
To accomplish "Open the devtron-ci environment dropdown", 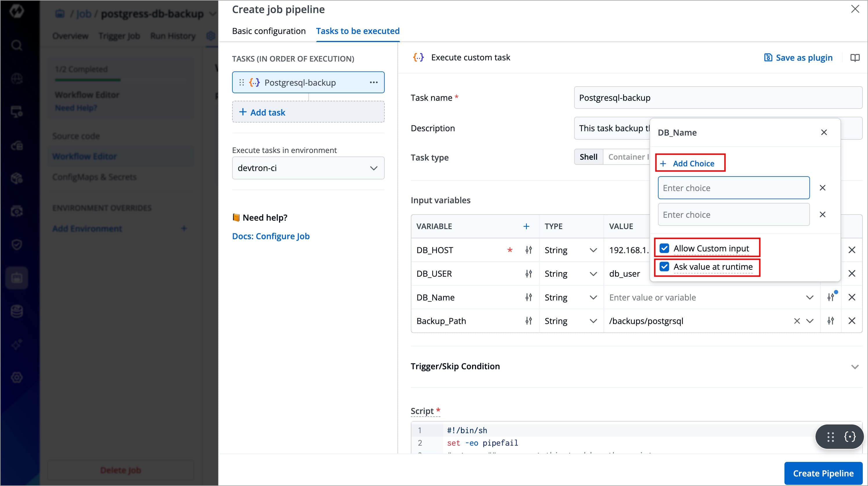I will [308, 168].
